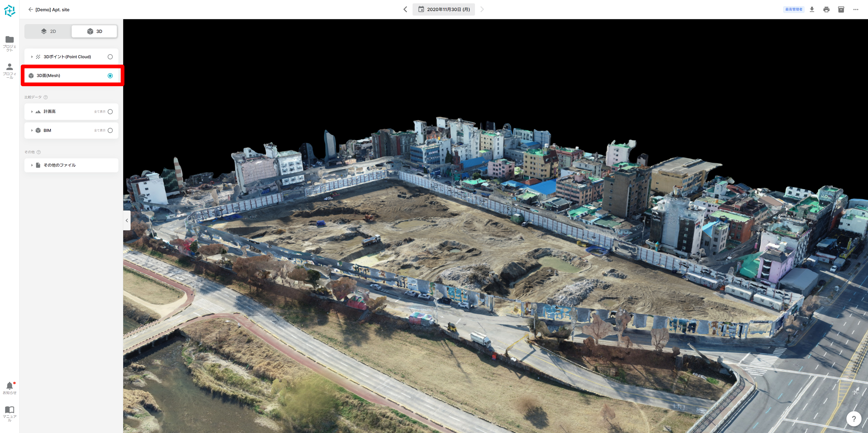Viewport: 868px width, 433px height.
Task: Open the manual book icon
Action: click(9, 410)
